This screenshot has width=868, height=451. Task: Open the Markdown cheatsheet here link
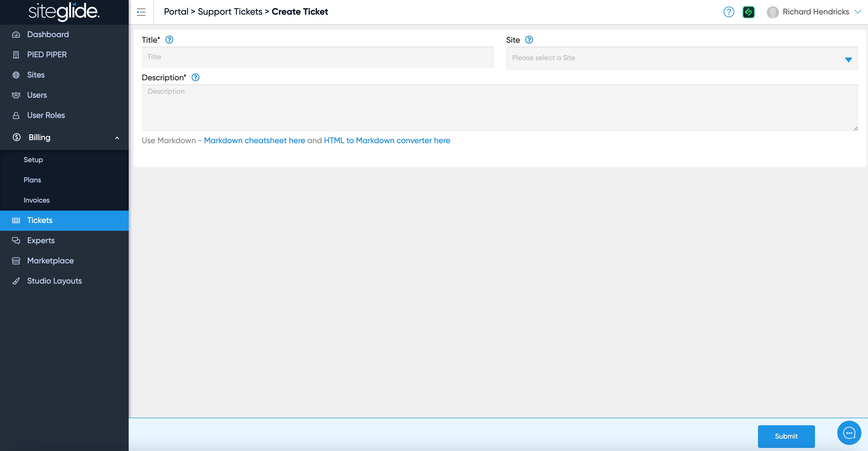tap(254, 141)
